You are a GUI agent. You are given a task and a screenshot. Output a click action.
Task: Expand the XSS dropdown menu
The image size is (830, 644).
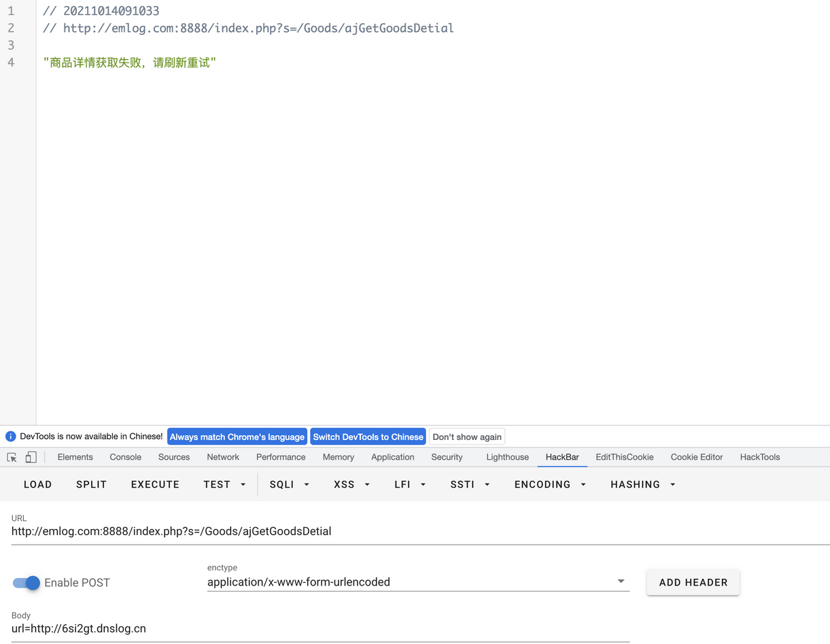point(351,485)
